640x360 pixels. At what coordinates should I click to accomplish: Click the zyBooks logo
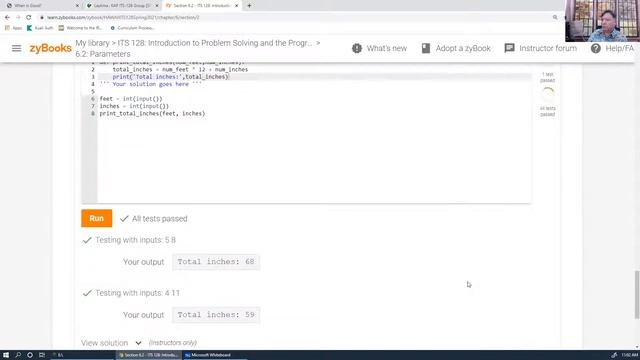50,48
